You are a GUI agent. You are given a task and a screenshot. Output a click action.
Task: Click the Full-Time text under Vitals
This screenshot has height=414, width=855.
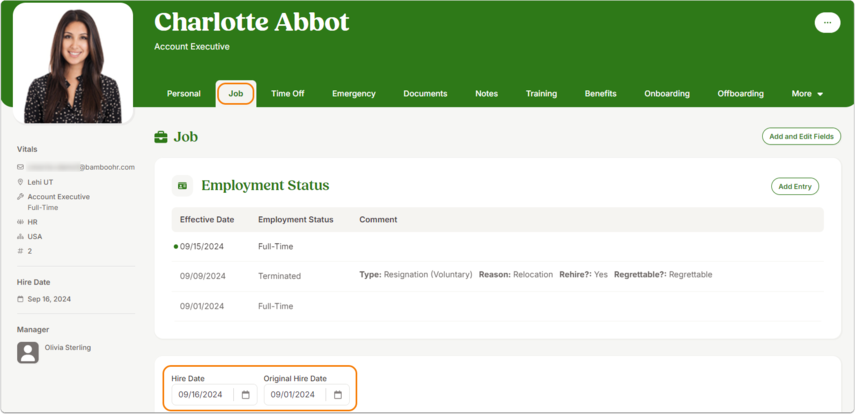click(43, 208)
